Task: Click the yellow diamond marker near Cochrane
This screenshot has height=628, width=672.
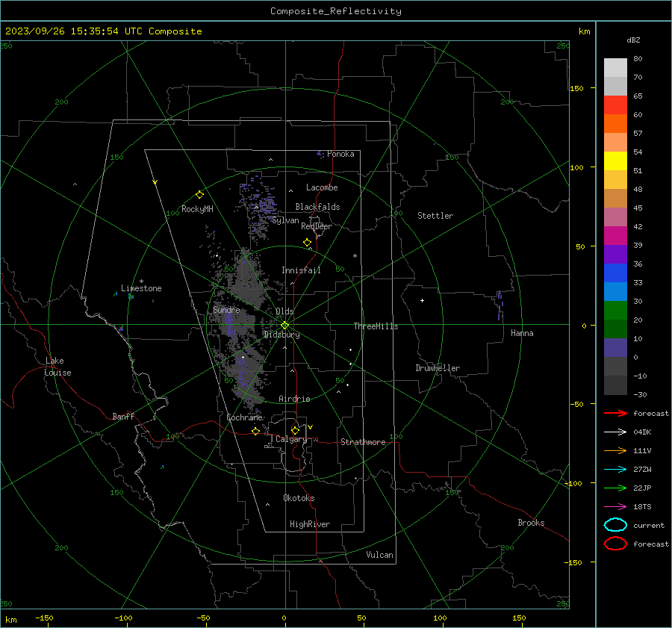Action: coord(255,432)
